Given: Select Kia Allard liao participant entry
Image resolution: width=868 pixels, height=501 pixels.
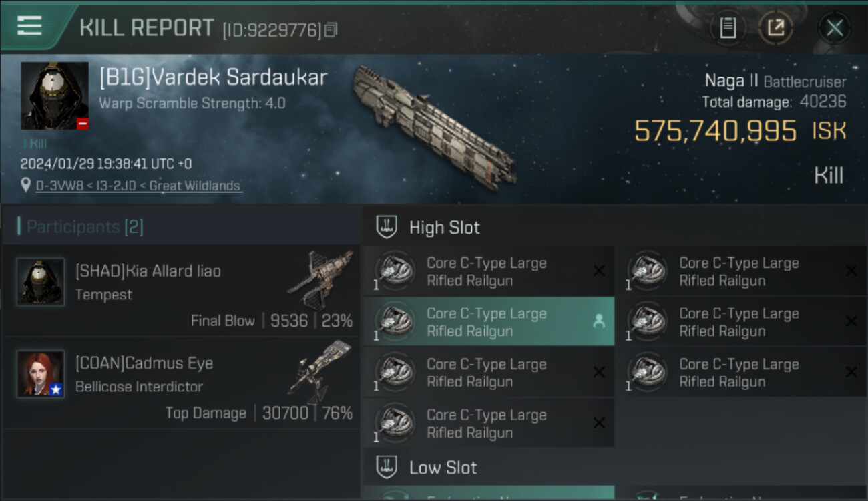Looking at the screenshot, I should click(x=182, y=291).
